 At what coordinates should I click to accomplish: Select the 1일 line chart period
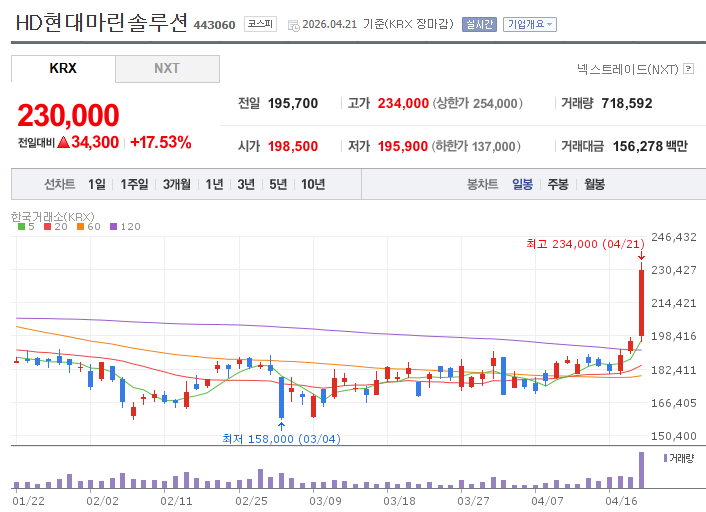pos(97,184)
